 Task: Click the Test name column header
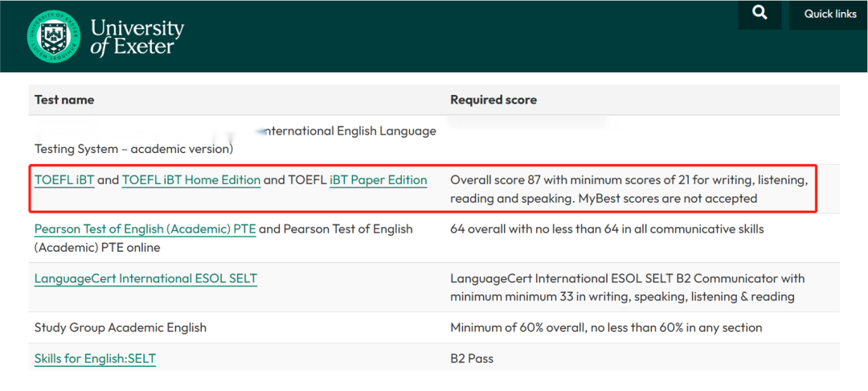click(64, 100)
